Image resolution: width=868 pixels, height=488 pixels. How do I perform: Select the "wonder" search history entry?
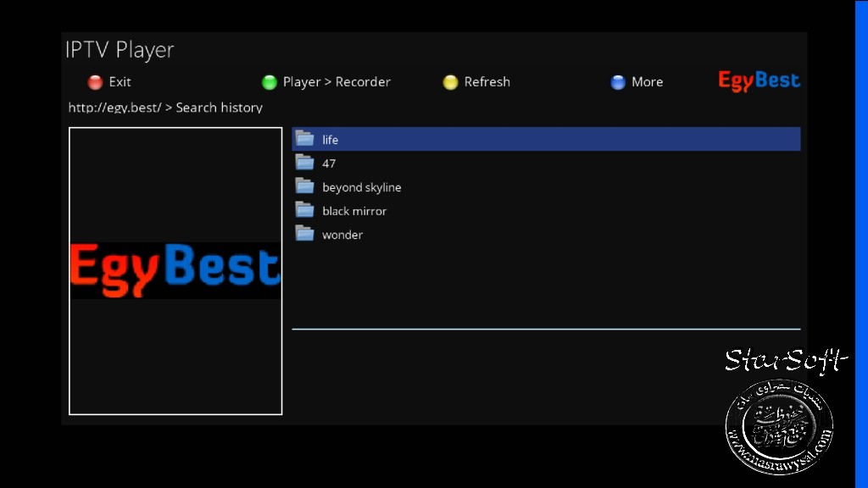click(x=546, y=235)
